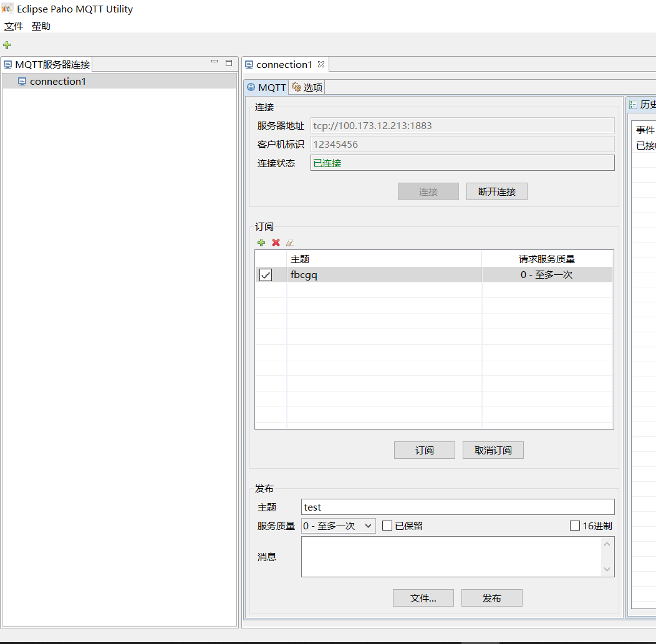The image size is (656, 644).
Task: Click the eraser clear subscriptions icon
Action: (x=290, y=243)
